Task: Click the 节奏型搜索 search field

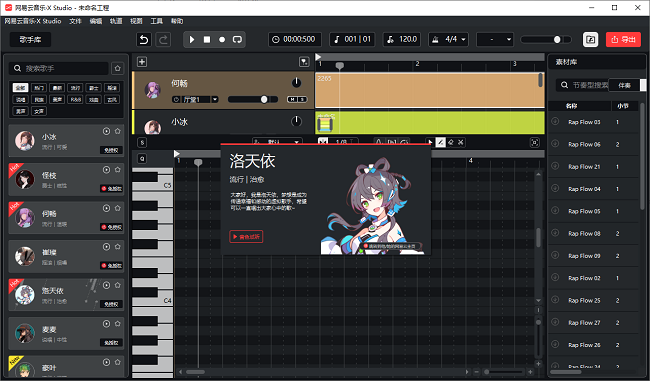Action: tap(583, 85)
